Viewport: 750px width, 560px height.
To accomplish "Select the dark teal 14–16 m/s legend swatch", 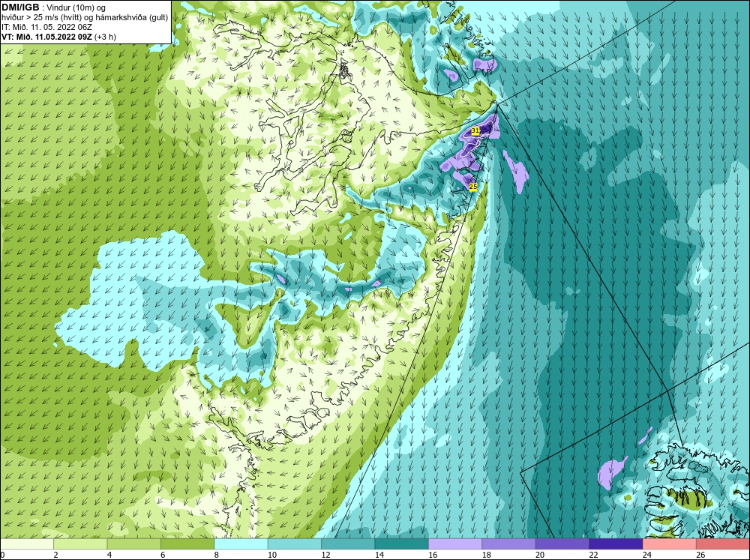I will click(402, 544).
